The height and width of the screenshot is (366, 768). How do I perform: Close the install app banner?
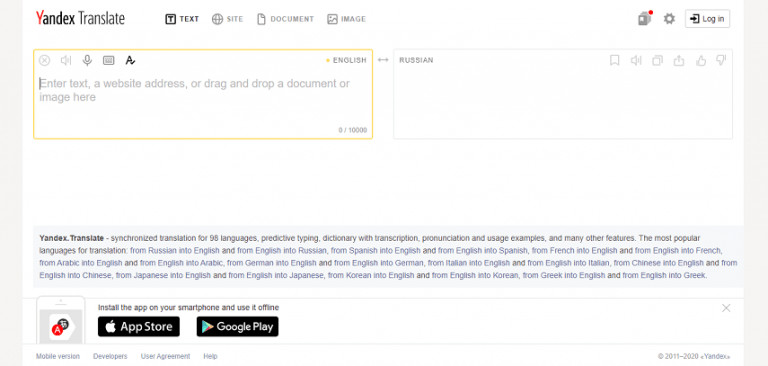[x=726, y=308]
